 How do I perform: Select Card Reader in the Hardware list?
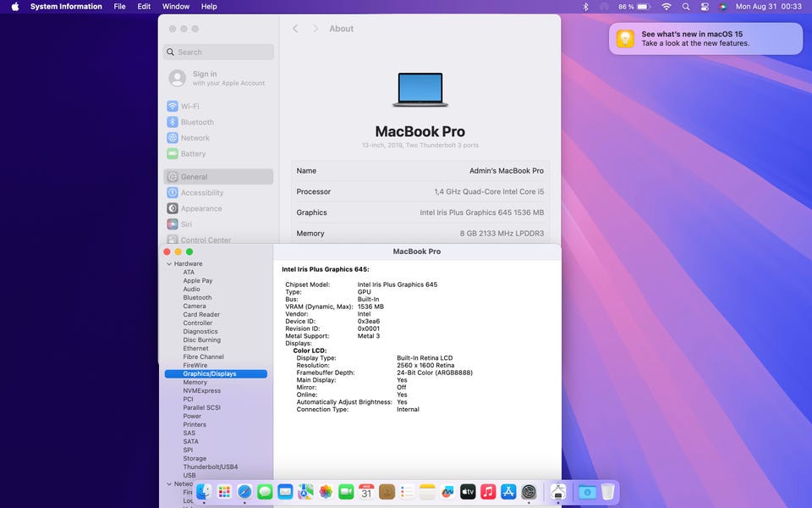(x=201, y=315)
